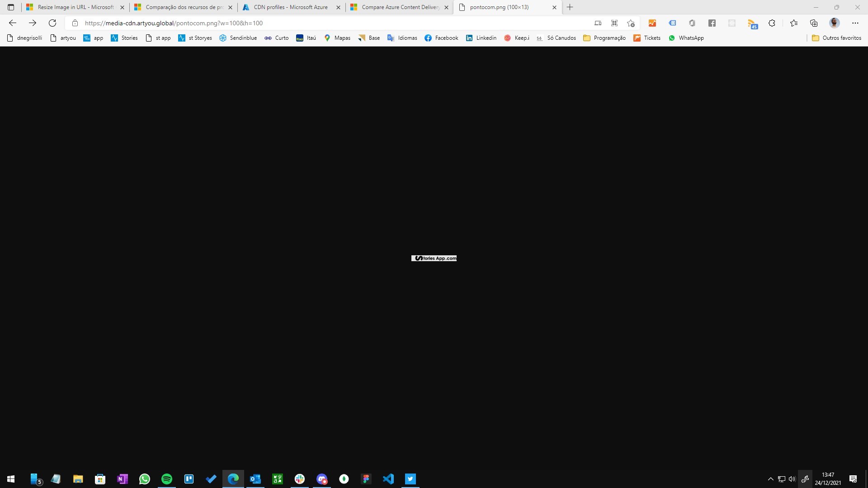
Task: Open a new browser tab
Action: click(570, 7)
